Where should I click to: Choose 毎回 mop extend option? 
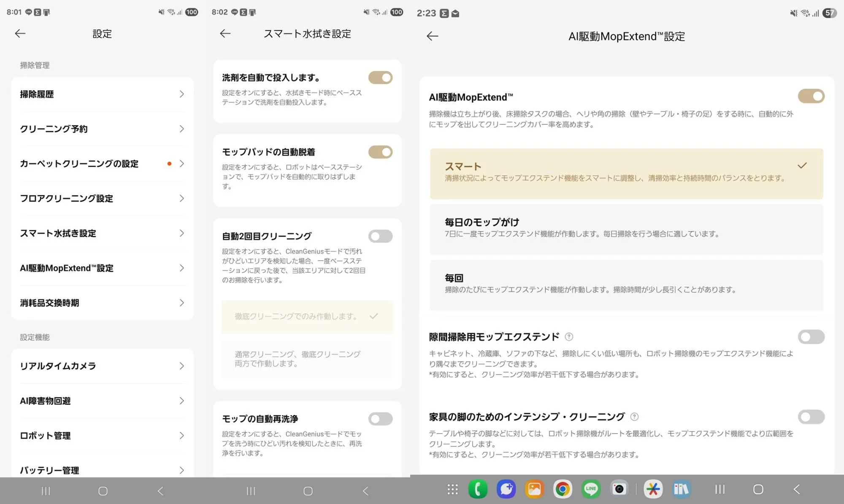626,285
